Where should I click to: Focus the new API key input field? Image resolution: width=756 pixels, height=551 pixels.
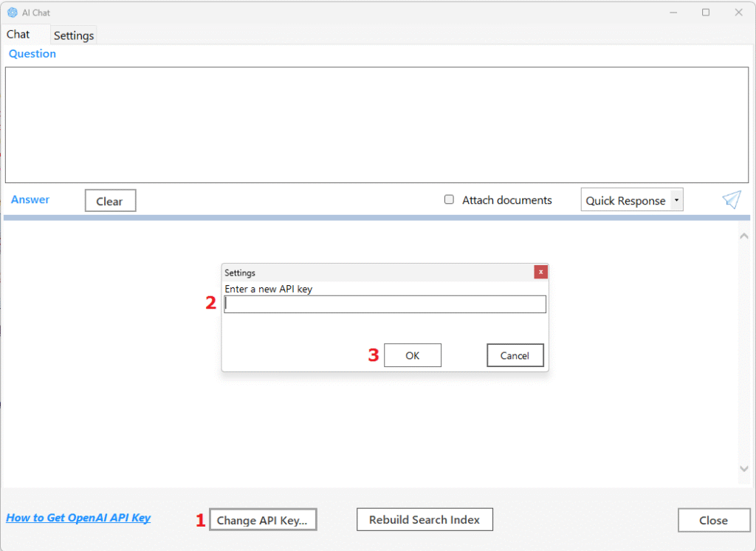click(385, 304)
